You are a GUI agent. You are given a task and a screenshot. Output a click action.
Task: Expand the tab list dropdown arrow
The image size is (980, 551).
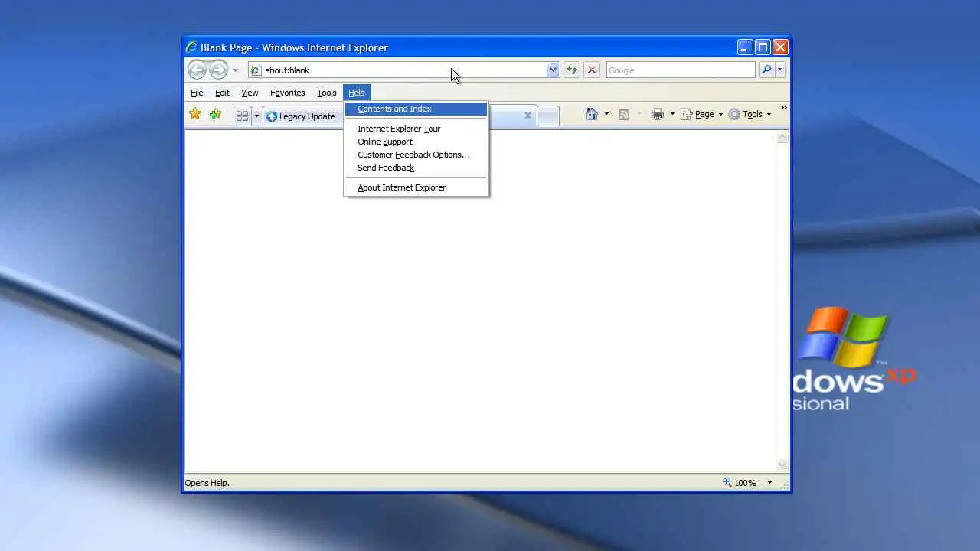tap(256, 116)
